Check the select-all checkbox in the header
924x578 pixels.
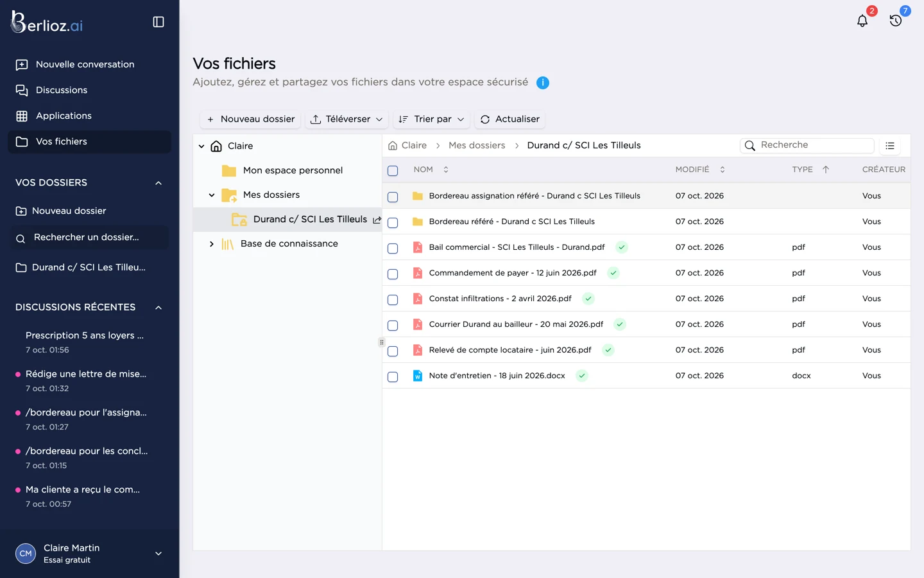coord(393,171)
